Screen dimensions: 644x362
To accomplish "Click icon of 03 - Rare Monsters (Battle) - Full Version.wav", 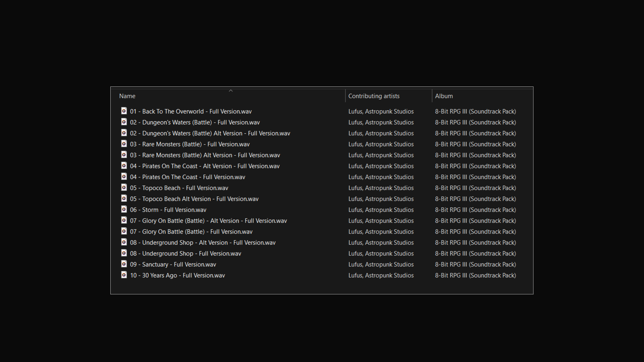I will pyautogui.click(x=124, y=144).
